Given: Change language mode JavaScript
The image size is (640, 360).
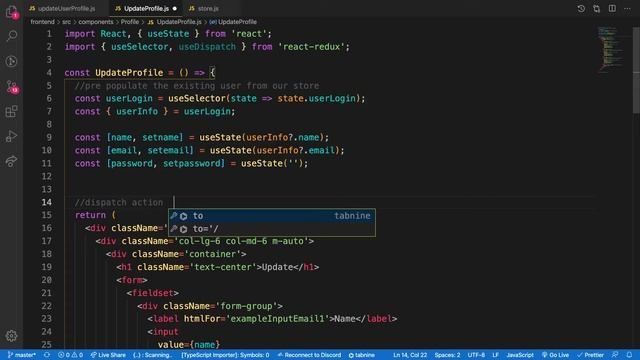Looking at the screenshot, I should tap(520, 355).
